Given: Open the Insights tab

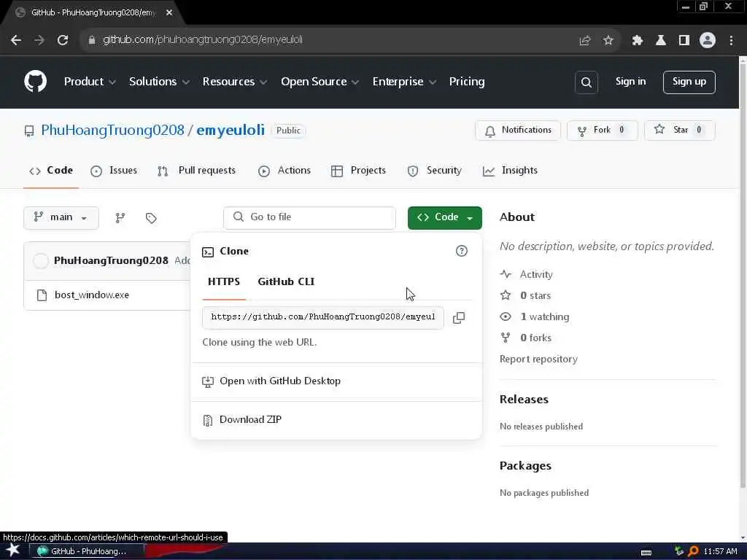Looking at the screenshot, I should coord(510,171).
